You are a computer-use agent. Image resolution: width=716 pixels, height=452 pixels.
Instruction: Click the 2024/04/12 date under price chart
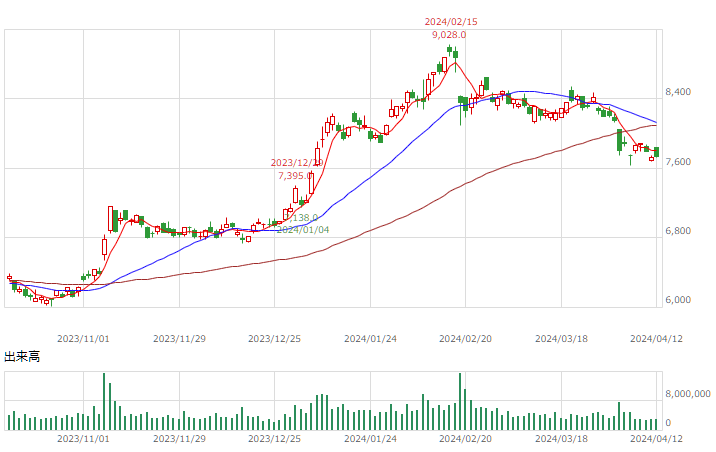point(656,339)
